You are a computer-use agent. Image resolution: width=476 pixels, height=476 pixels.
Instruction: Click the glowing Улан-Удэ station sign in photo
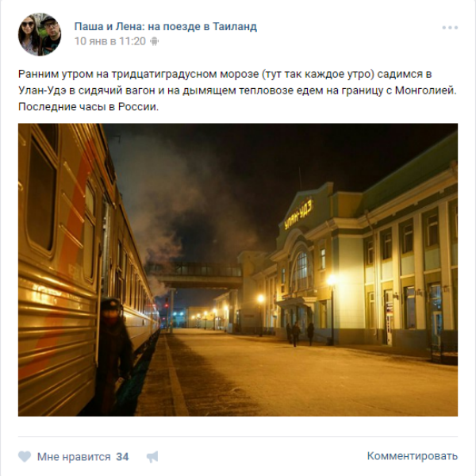tap(298, 215)
